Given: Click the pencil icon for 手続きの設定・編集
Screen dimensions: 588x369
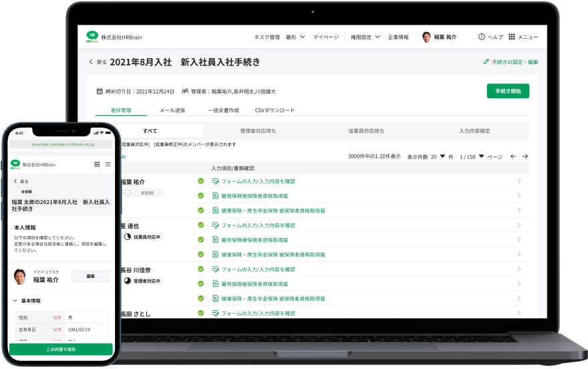Looking at the screenshot, I should (x=486, y=62).
